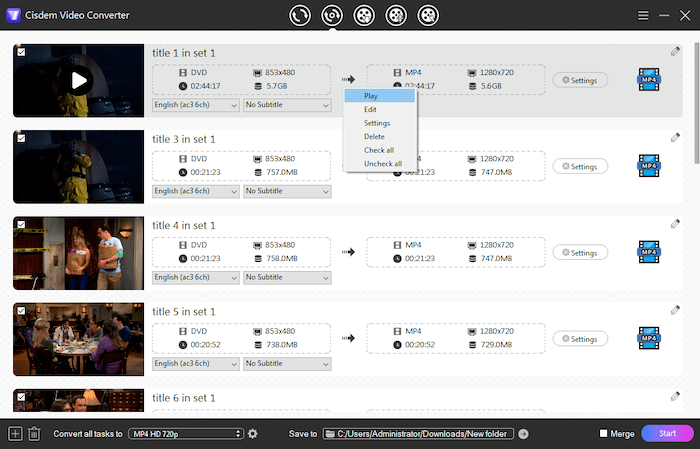The height and width of the screenshot is (449, 700).
Task: Open the hamburger menu icon
Action: [x=643, y=15]
